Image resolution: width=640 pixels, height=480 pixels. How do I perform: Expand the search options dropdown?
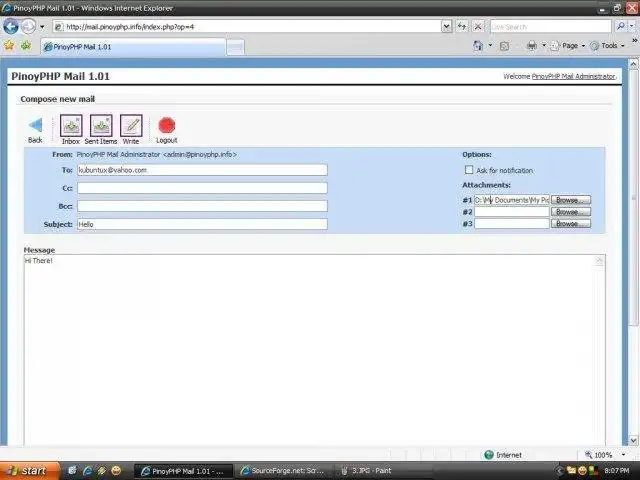pyautogui.click(x=632, y=27)
